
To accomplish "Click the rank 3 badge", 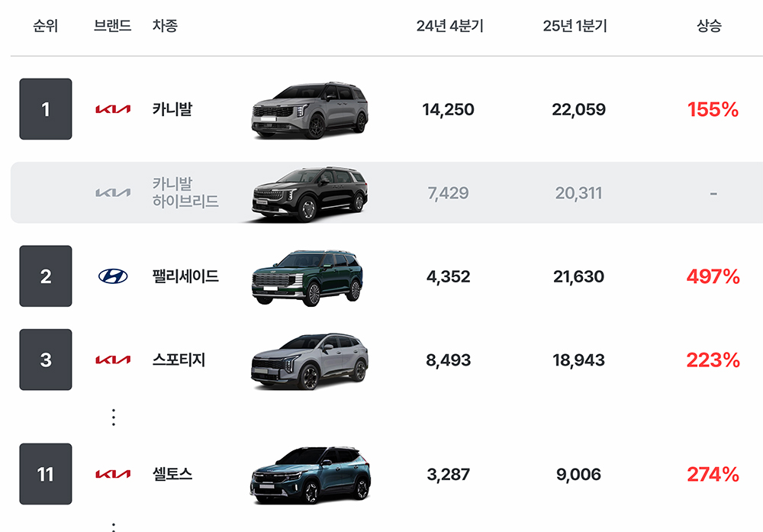I will point(46,360).
